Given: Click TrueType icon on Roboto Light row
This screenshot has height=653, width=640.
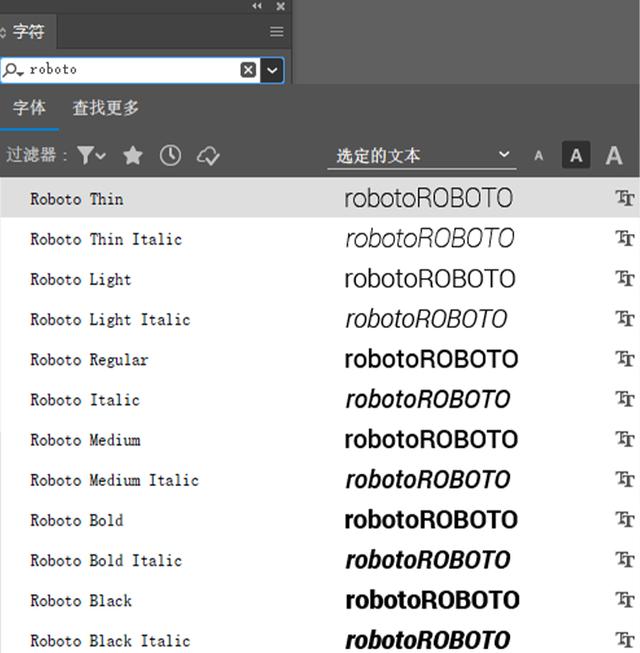Looking at the screenshot, I should click(625, 278).
